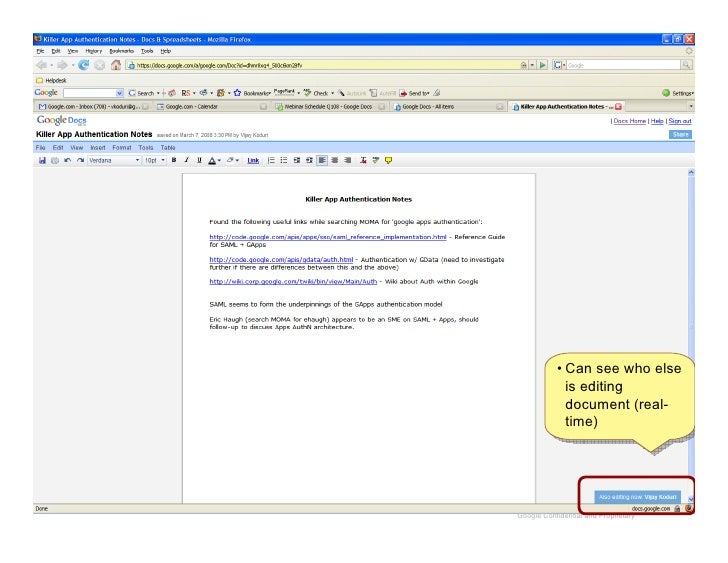Redo the last edit

point(80,161)
